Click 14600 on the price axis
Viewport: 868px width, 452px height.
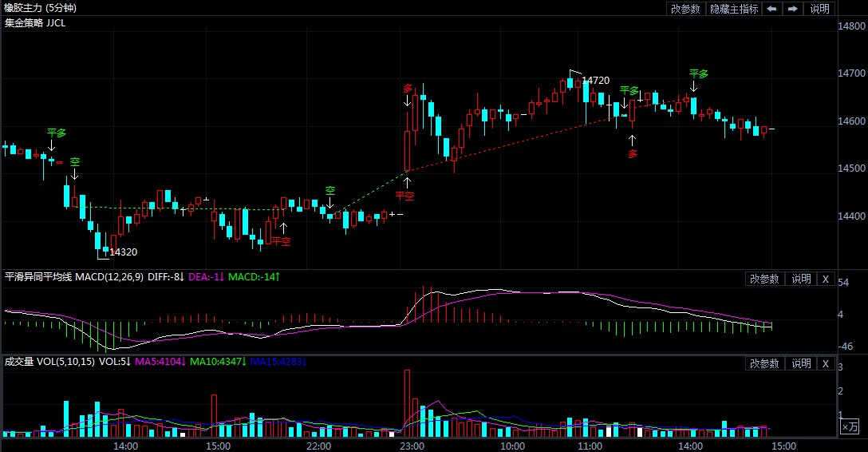(x=851, y=121)
